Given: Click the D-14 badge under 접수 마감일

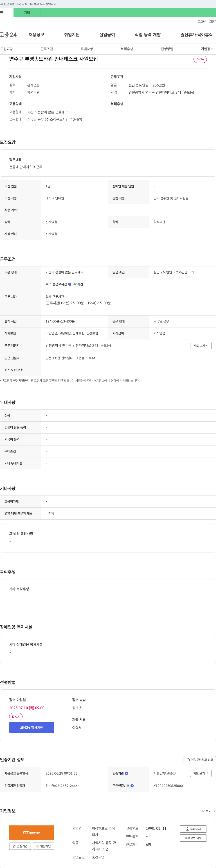Looking at the screenshot, I should tap(16, 717).
